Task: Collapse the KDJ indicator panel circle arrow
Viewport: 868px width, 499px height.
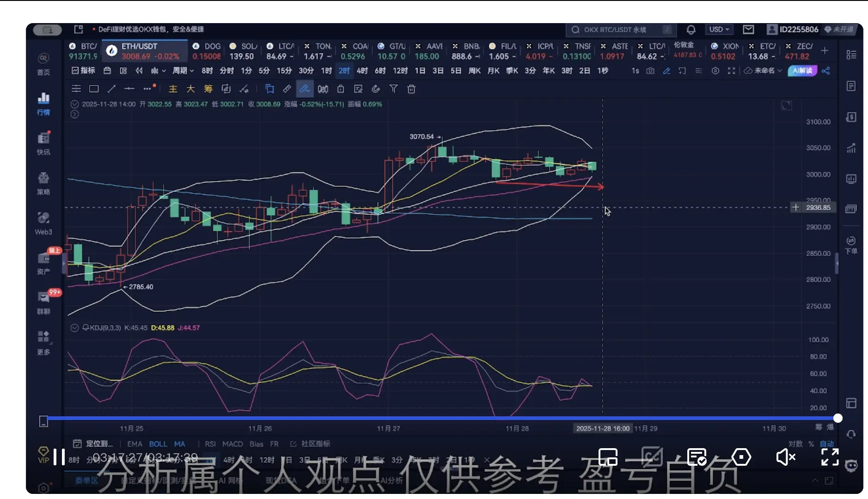Action: (74, 328)
